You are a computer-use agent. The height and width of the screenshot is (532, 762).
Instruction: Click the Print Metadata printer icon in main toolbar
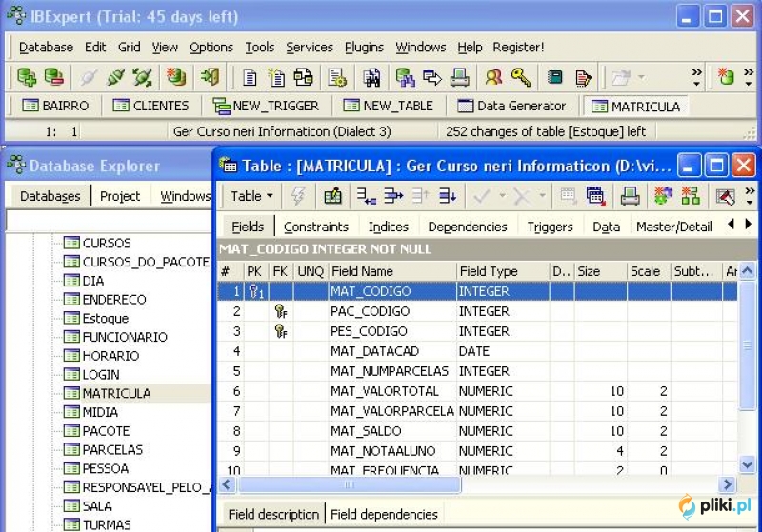tap(459, 77)
